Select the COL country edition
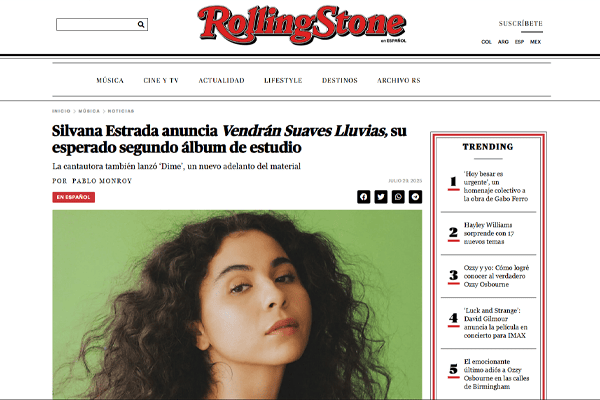Screen dimensions: 600x400 pos(486,42)
